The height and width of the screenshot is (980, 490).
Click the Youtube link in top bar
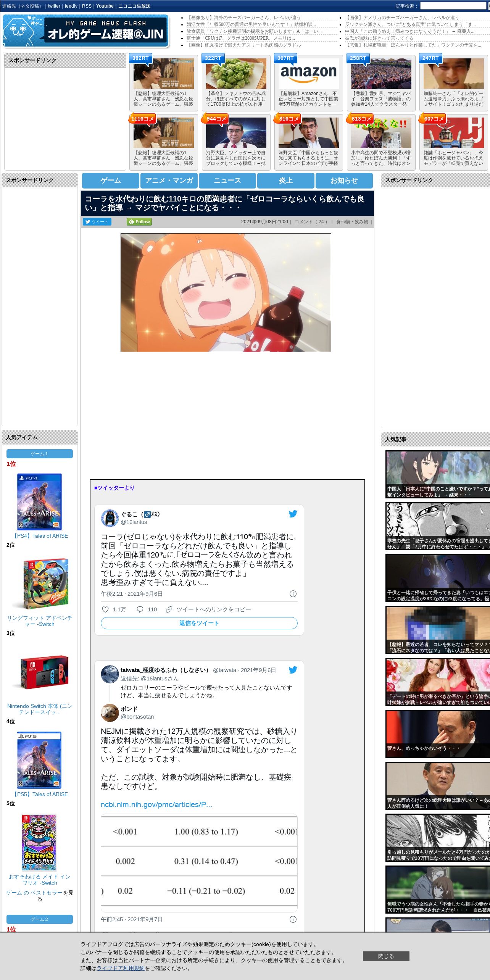click(x=105, y=6)
